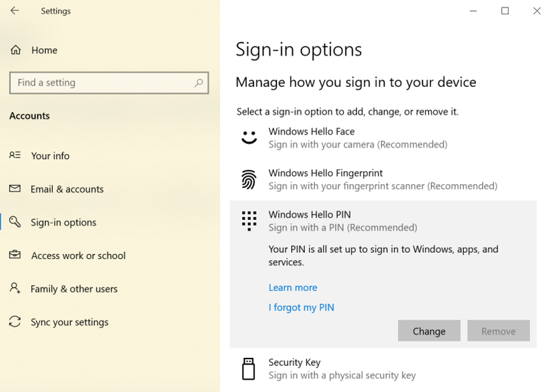Click the PIN keypad dots icon
The width and height of the screenshot is (547, 392).
point(249,221)
